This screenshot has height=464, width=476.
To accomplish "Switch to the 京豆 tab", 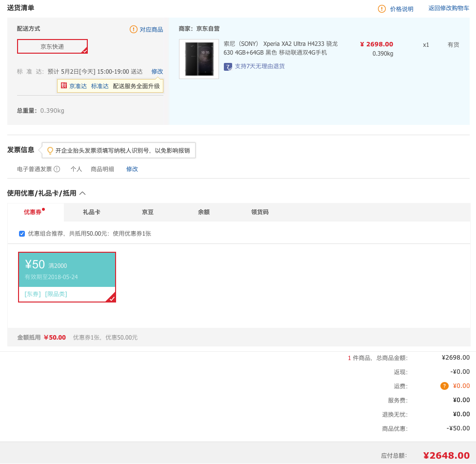I will pos(147,212).
